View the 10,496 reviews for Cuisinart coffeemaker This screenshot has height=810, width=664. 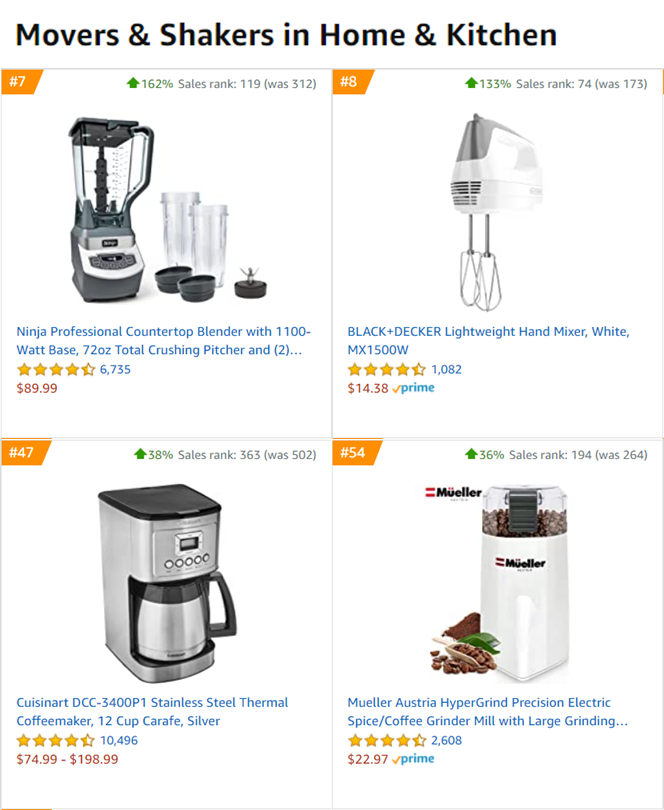(x=119, y=740)
